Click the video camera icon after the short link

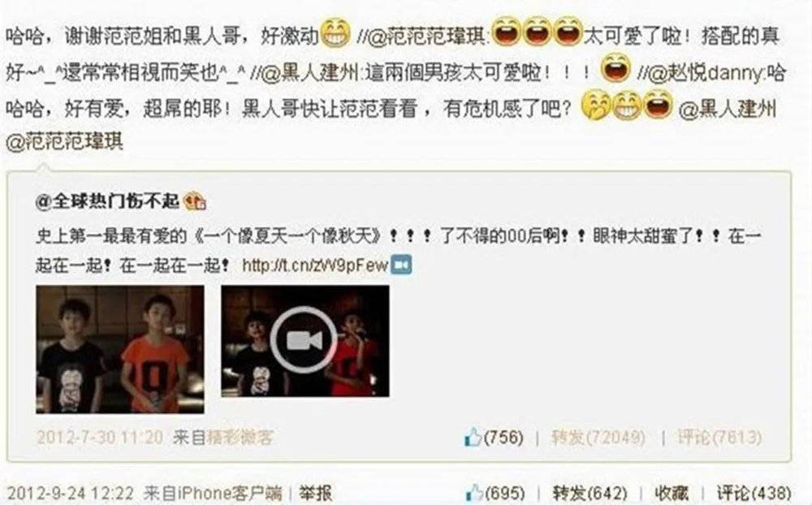pos(401,265)
